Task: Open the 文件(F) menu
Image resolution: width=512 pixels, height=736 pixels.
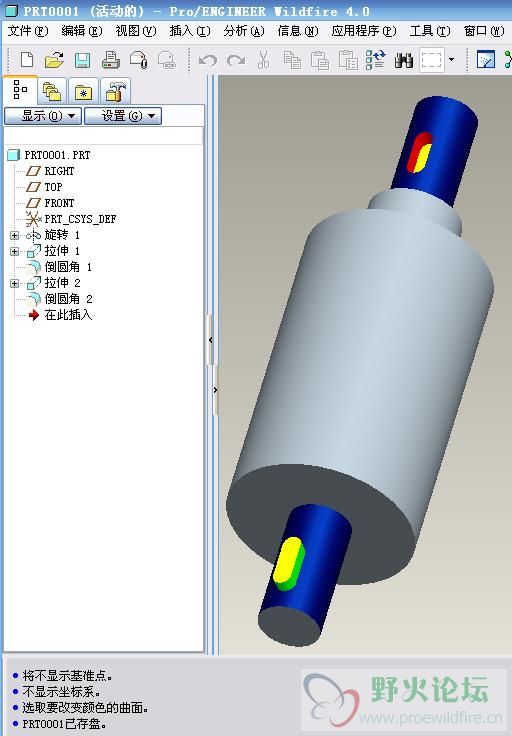Action: [x=28, y=31]
